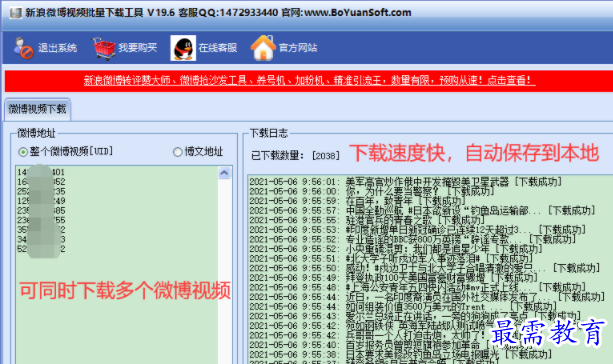This screenshot has height=364, width=613.
Task: Open the red banner promotion link
Action: (309, 81)
